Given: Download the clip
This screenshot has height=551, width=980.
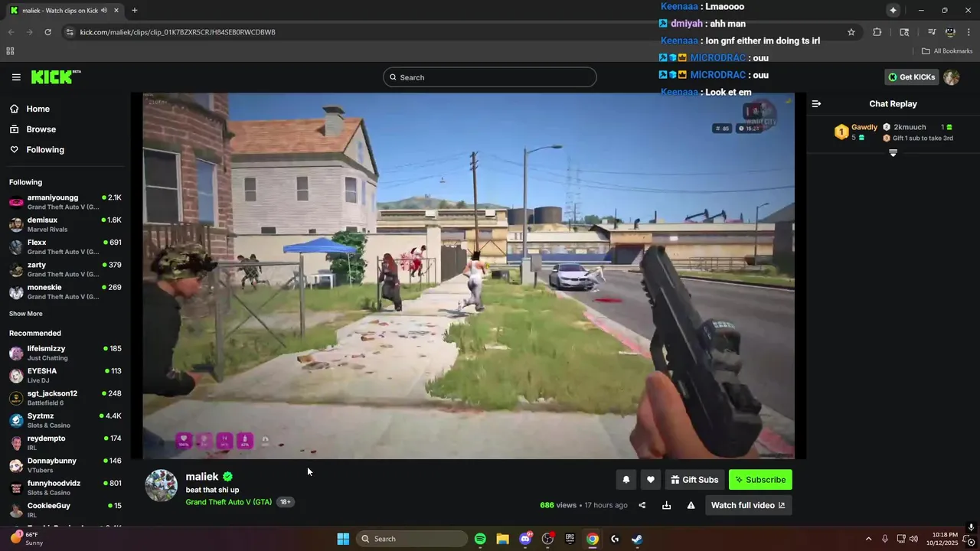Looking at the screenshot, I should coord(667,505).
